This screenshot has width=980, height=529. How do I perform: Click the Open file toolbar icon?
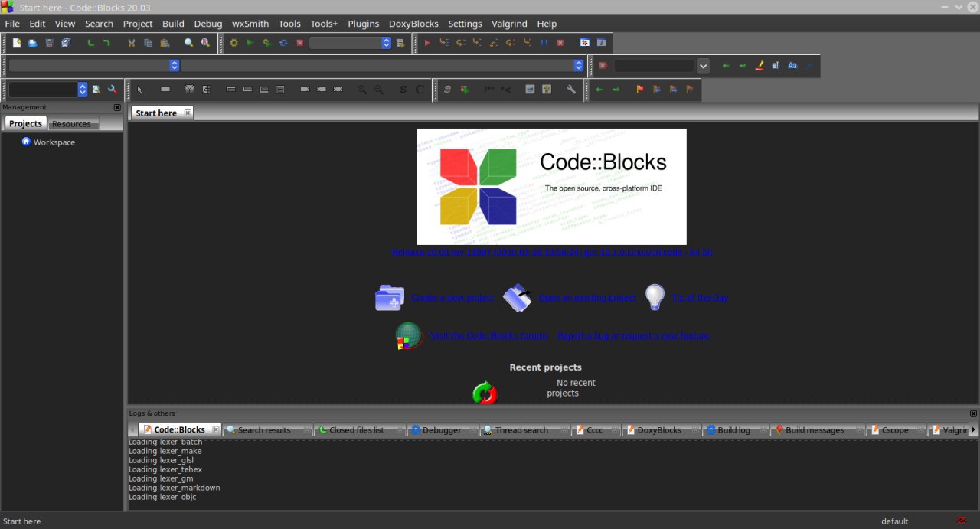[x=33, y=43]
